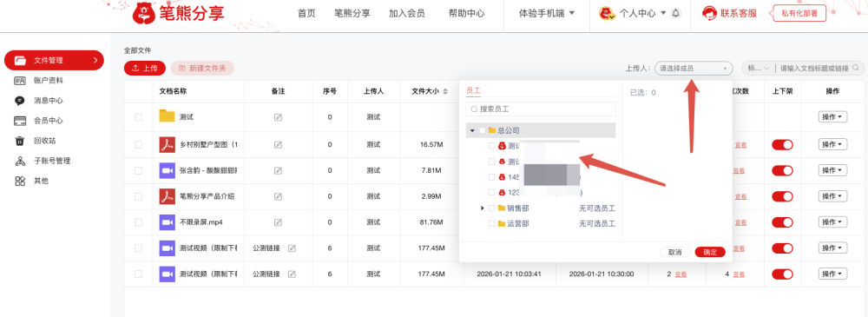This screenshot has height=317, width=868.
Task: Open notifications via the bell icon
Action: 675,13
